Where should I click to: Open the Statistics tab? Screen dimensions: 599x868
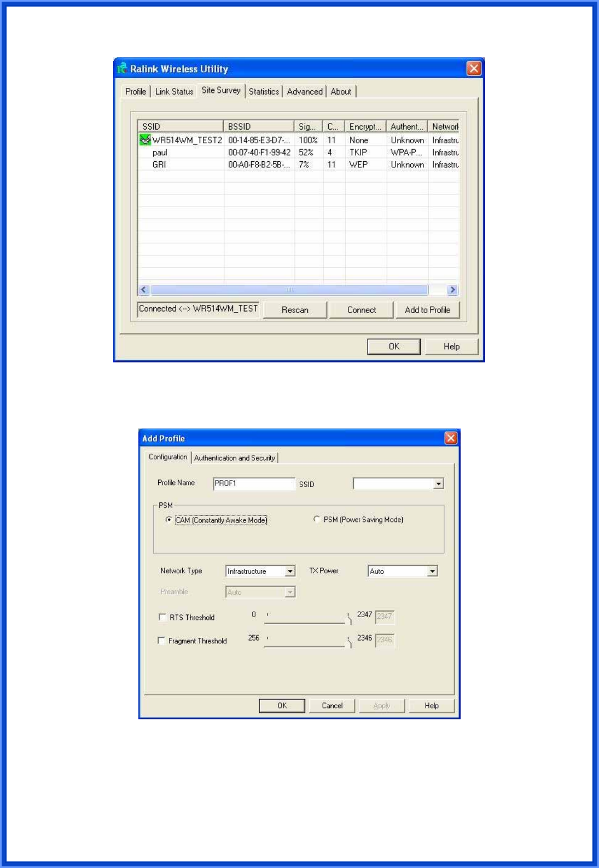[x=264, y=91]
